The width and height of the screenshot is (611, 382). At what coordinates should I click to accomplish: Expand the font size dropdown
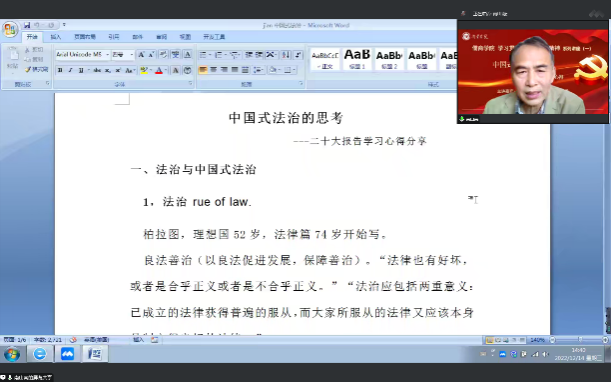[132, 55]
